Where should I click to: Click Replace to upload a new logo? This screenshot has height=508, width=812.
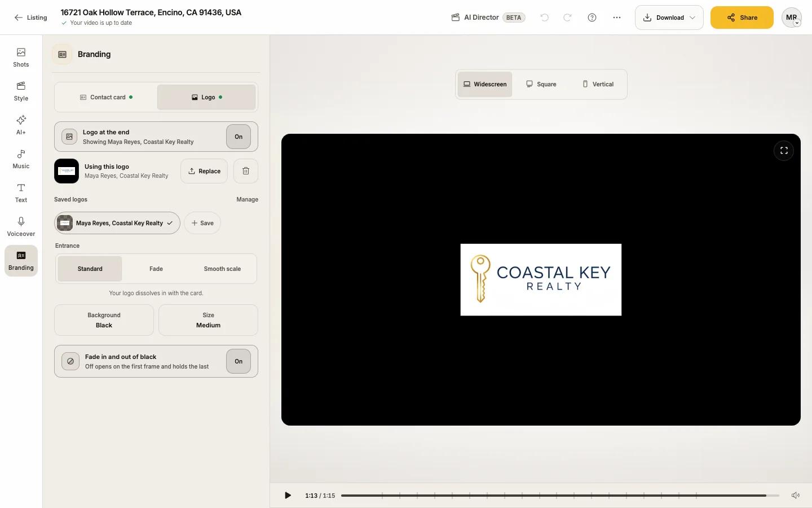click(204, 171)
